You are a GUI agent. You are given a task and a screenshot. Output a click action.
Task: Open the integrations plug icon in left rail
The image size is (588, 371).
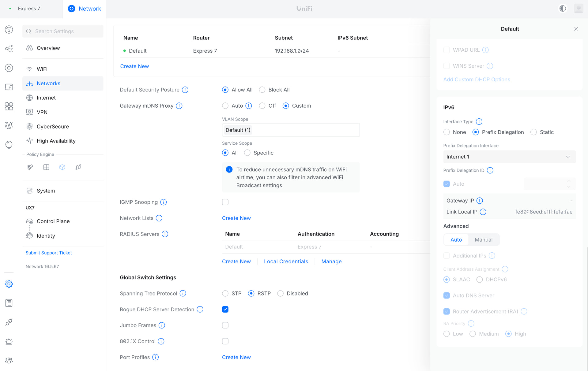pyautogui.click(x=9, y=322)
